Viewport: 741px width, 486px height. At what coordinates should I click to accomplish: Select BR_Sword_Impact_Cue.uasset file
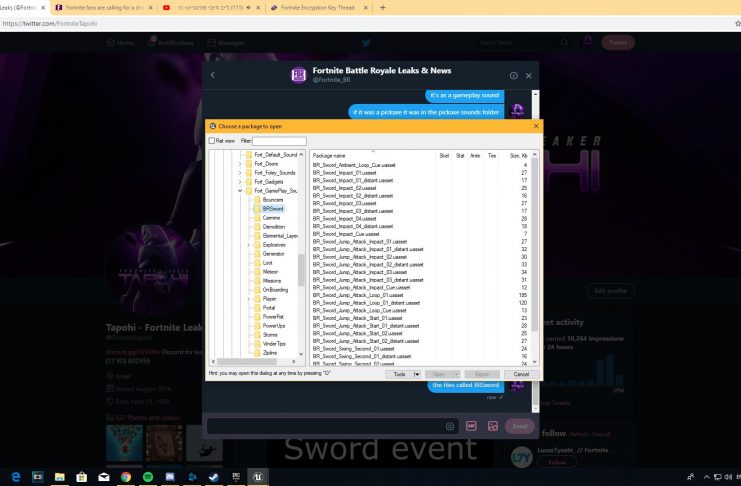[x=346, y=234]
